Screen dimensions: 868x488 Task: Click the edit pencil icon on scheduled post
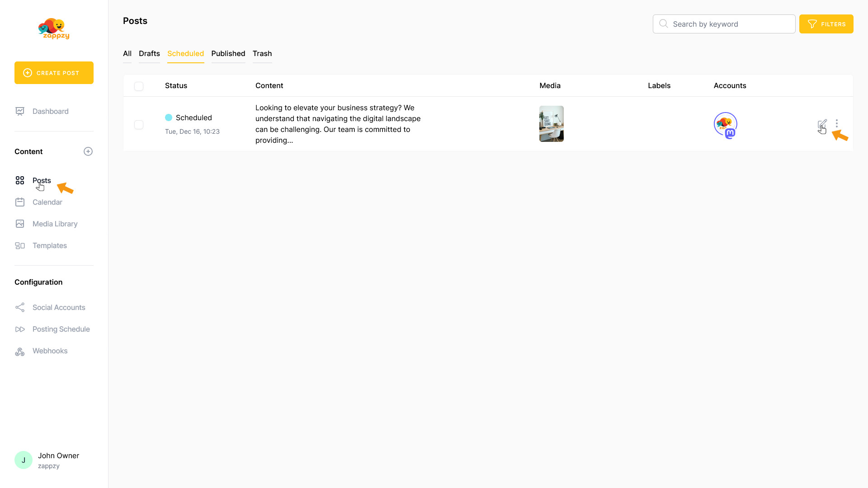[822, 124]
